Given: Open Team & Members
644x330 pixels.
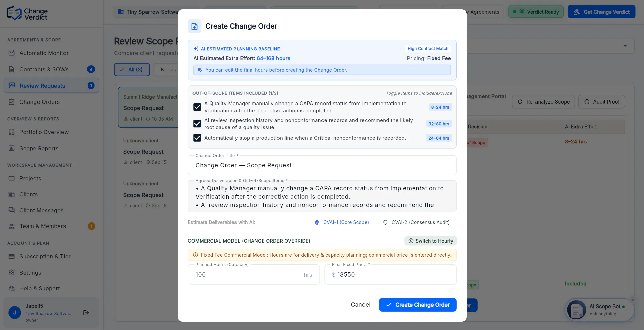Looking at the screenshot, I should pos(51,226).
